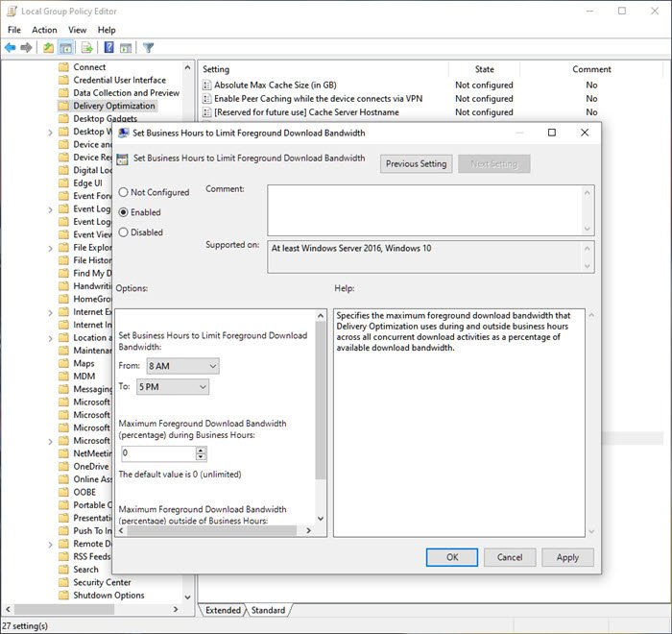The image size is (672, 634).
Task: Open the From 8 AM dropdown
Action: (x=182, y=366)
